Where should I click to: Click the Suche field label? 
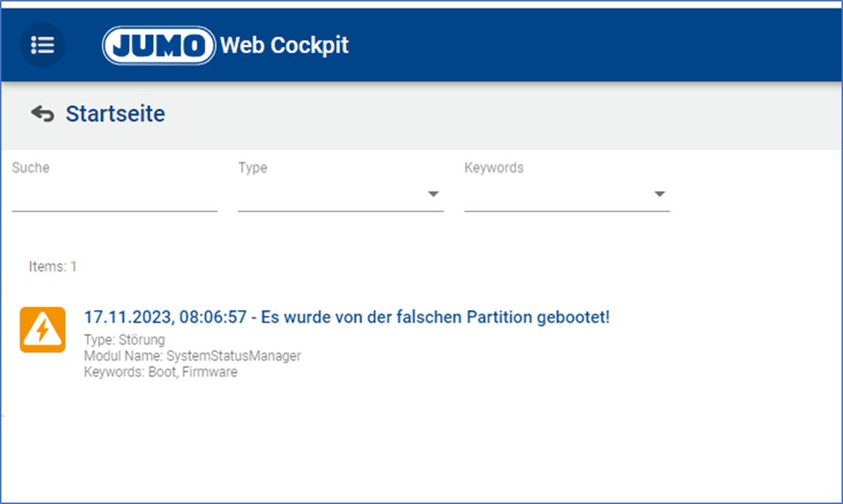pyautogui.click(x=31, y=168)
